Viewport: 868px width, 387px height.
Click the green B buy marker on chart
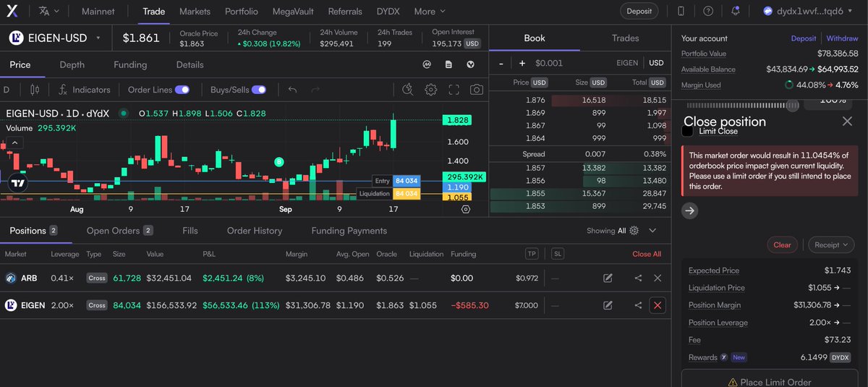pos(279,161)
